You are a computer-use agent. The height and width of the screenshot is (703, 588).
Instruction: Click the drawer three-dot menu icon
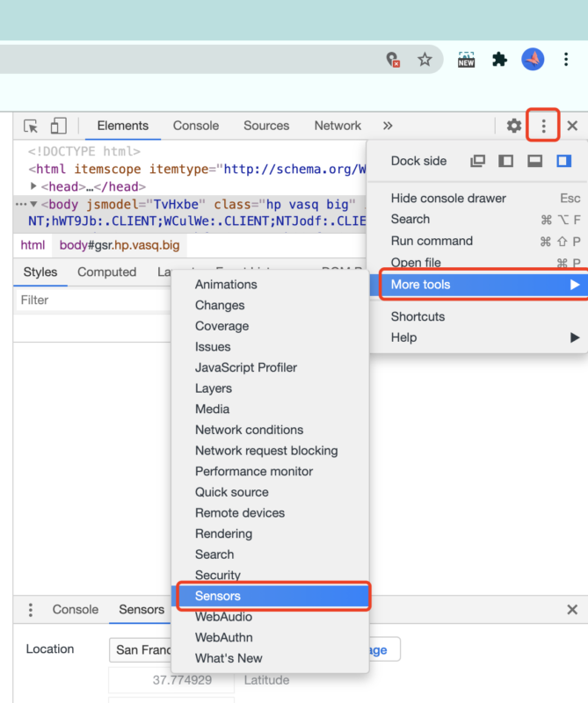(x=31, y=609)
